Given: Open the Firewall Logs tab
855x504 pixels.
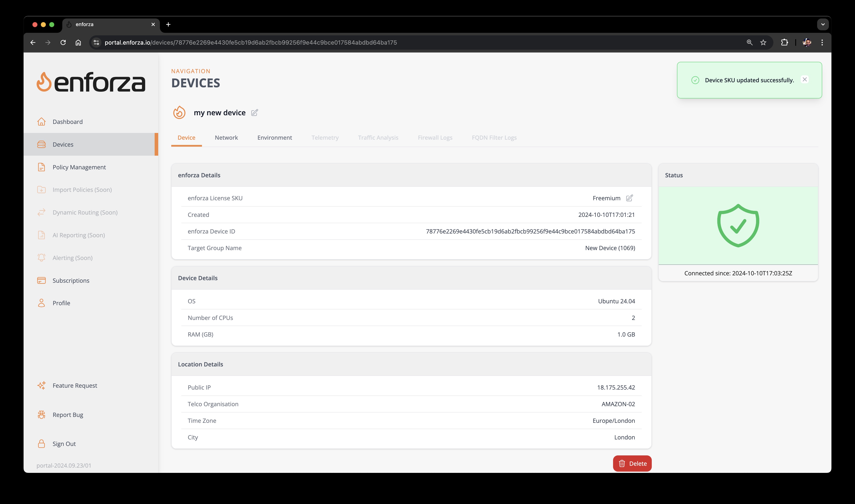Looking at the screenshot, I should [x=435, y=138].
